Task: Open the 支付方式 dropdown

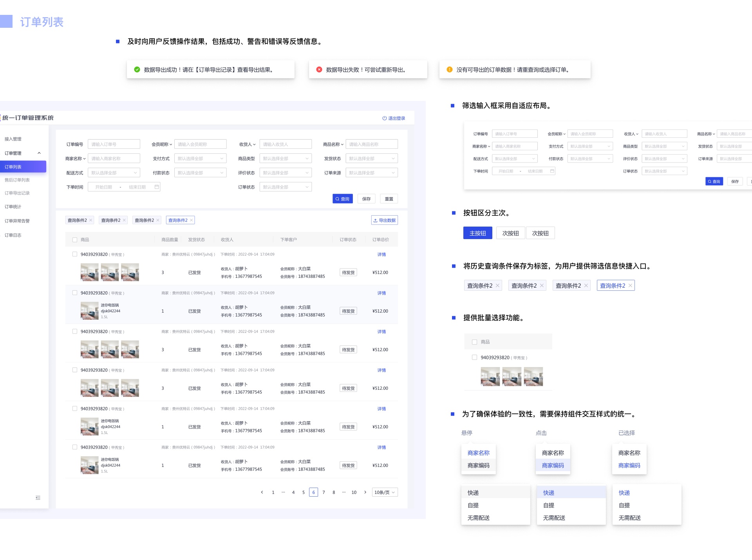Action: tap(200, 158)
